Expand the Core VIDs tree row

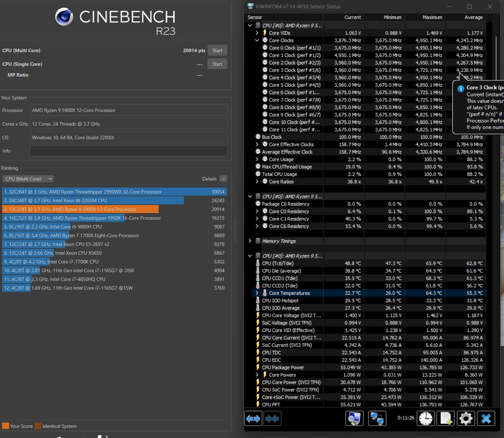(x=257, y=33)
